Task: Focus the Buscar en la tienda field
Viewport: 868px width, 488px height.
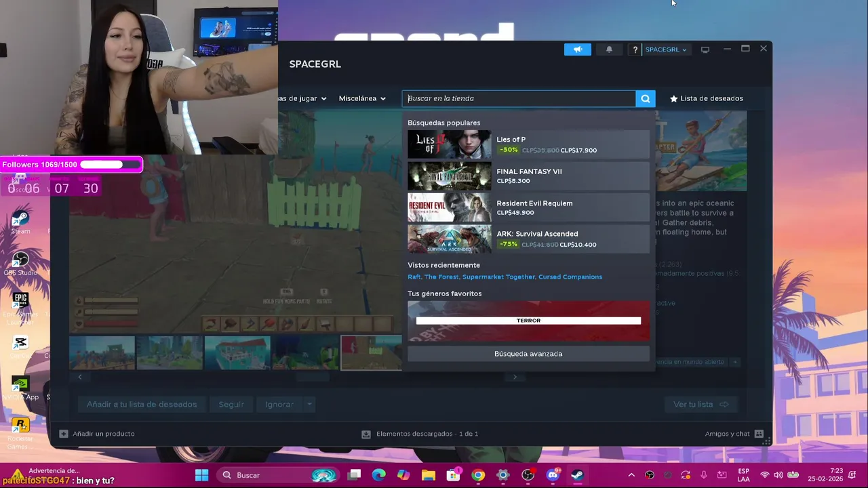Action: [519, 98]
